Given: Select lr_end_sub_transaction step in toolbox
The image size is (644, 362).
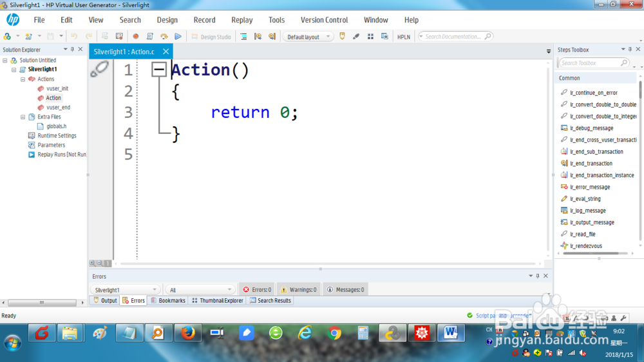Looking at the screenshot, I should click(596, 151).
